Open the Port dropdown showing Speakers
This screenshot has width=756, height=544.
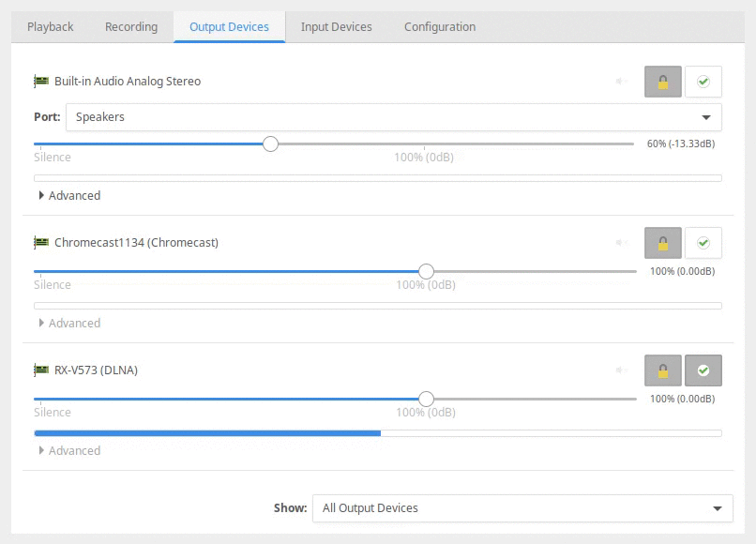click(393, 117)
